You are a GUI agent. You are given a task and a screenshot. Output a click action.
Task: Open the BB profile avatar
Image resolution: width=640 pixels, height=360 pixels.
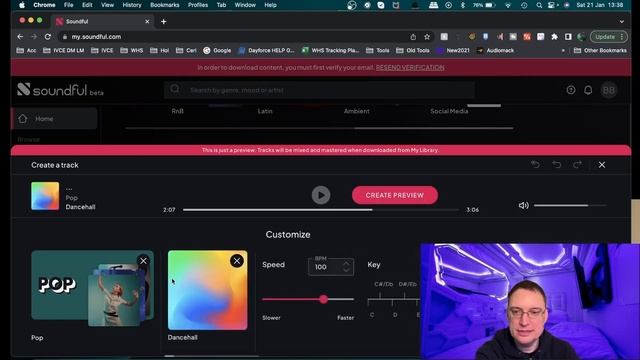609,90
